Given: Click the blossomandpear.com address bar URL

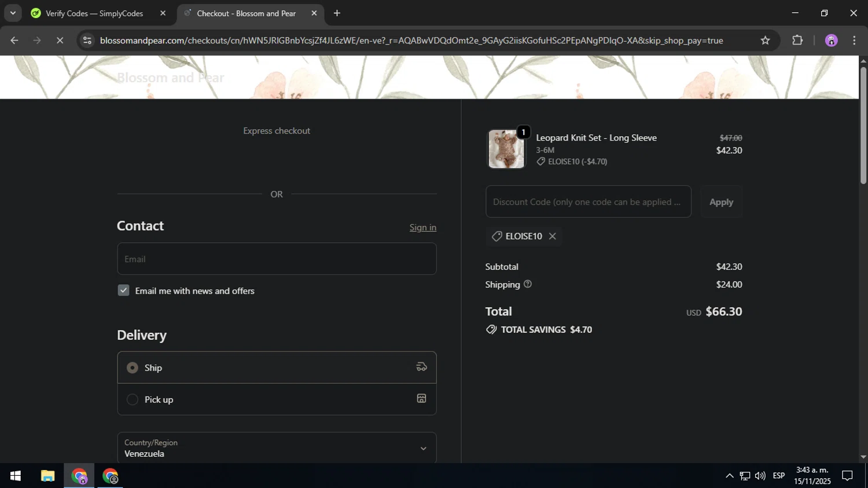Looking at the screenshot, I should pos(411,41).
